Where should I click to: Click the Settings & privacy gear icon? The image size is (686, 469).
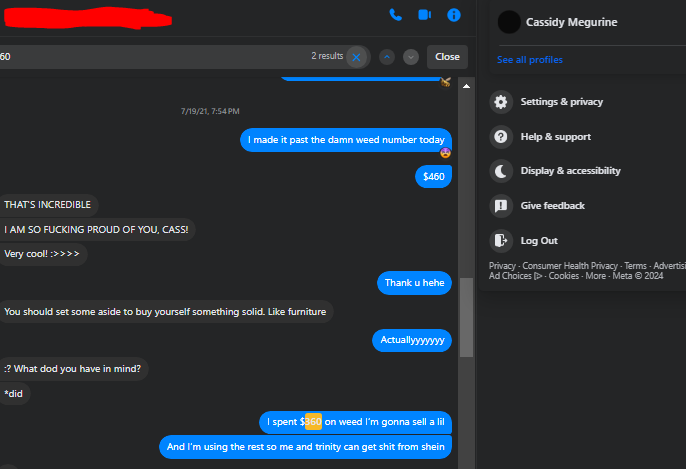tap(501, 102)
